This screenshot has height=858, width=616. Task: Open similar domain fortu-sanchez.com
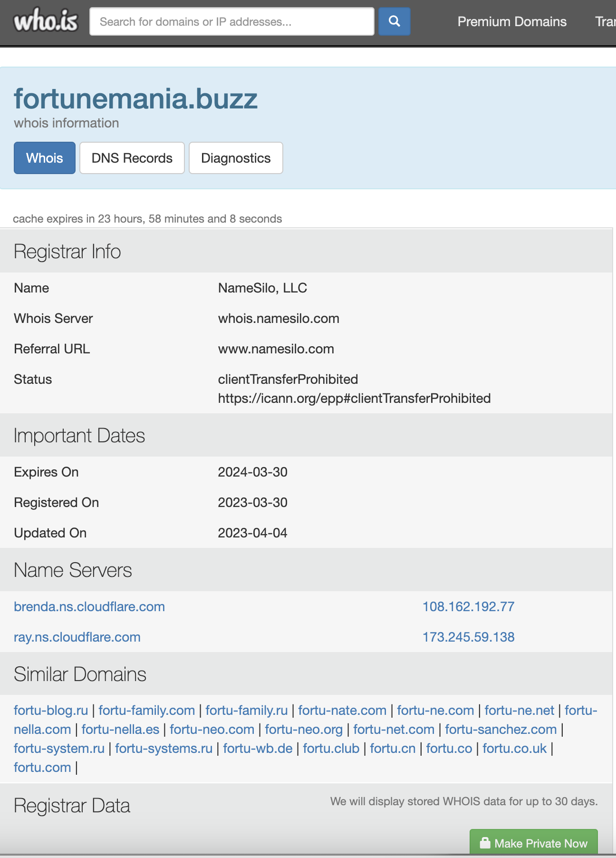coord(501,730)
